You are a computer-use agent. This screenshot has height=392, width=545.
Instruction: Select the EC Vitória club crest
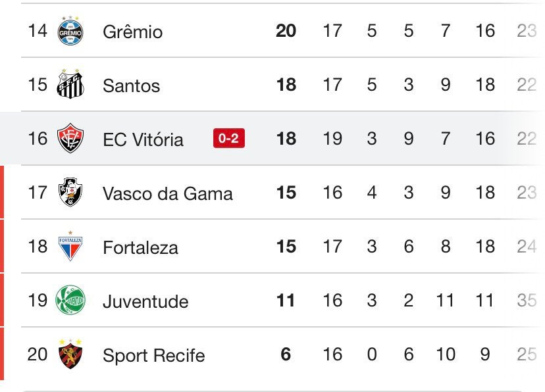point(70,138)
